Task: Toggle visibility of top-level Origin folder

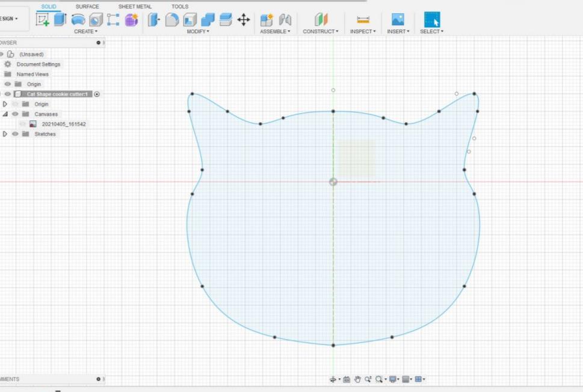Action: [x=7, y=84]
